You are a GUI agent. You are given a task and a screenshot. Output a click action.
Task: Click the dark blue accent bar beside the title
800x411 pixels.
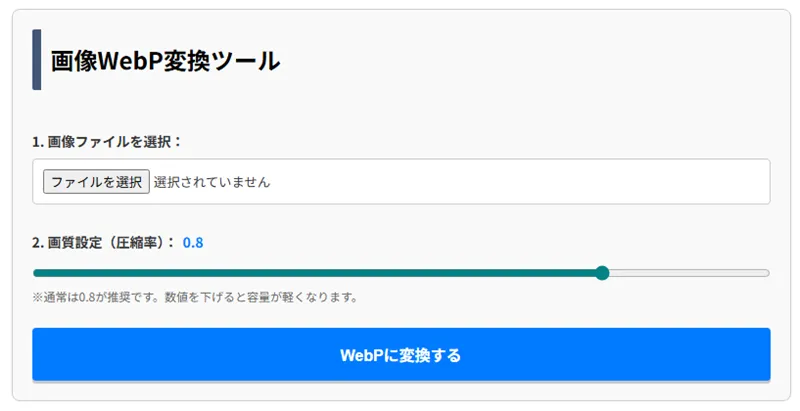point(37,60)
